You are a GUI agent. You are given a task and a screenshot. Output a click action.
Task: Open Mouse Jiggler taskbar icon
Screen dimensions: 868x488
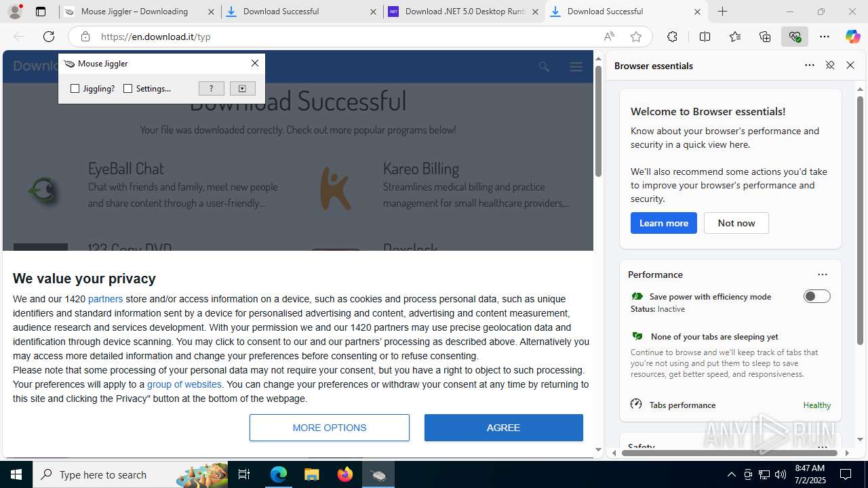coord(378,474)
